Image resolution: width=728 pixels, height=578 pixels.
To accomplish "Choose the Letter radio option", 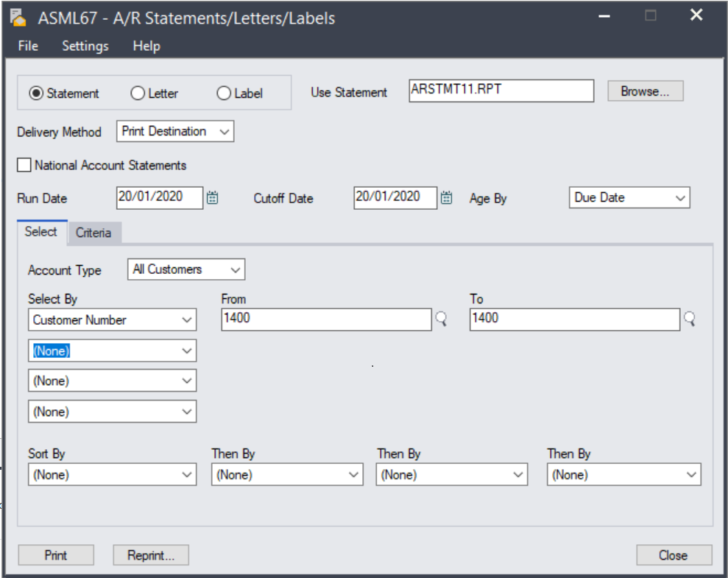I will (x=137, y=94).
